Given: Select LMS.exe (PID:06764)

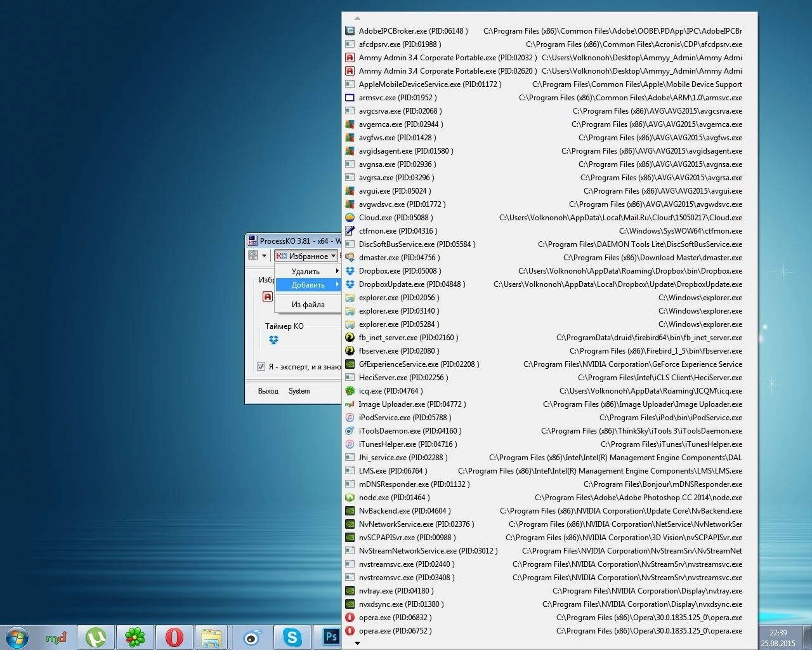Looking at the screenshot, I should 549,470.
